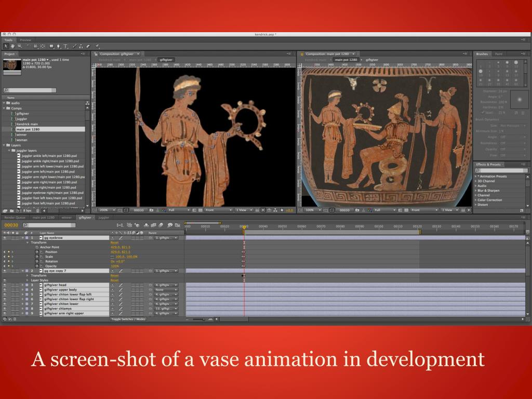Open magnification dropdown showing 200%
This screenshot has width=532, height=399.
[x=107, y=210]
